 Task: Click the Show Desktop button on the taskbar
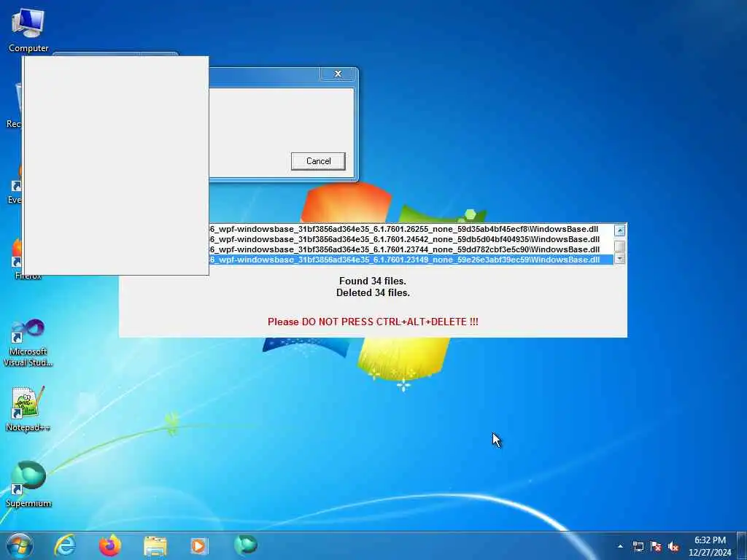[742, 545]
